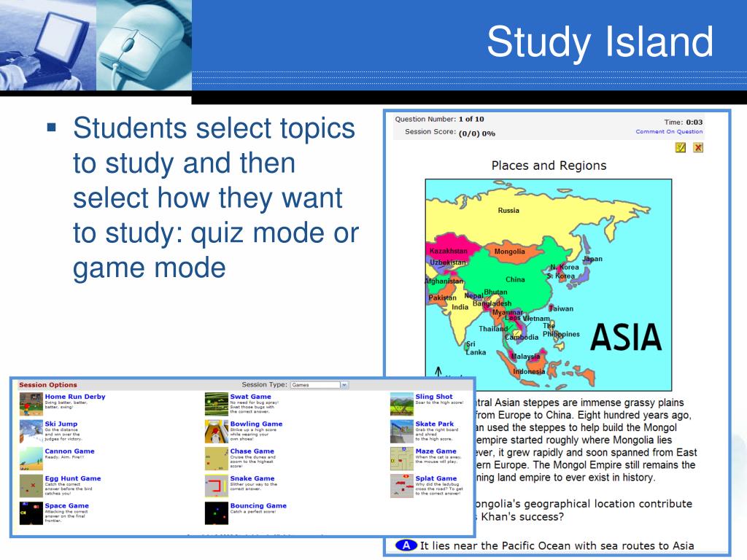The width and height of the screenshot is (747, 560).
Task: Click the Kazakhstan label on the map
Action: (x=449, y=251)
